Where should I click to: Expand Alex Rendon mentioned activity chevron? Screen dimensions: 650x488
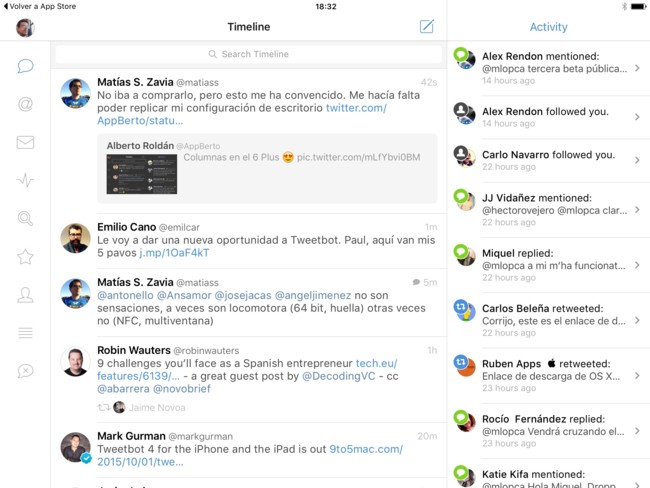[x=637, y=68]
